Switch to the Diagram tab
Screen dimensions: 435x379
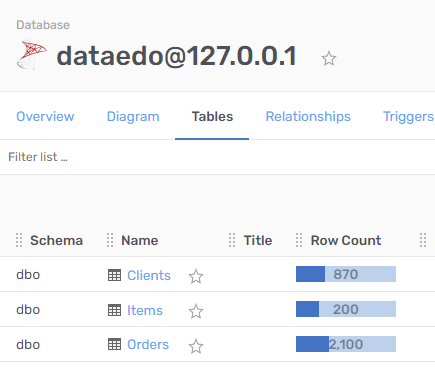[133, 117]
